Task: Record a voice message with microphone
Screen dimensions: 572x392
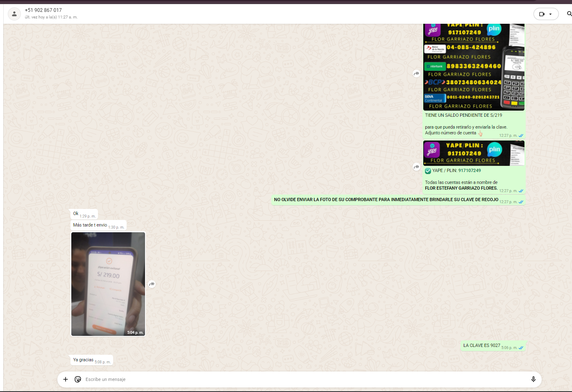Action: tap(533, 379)
